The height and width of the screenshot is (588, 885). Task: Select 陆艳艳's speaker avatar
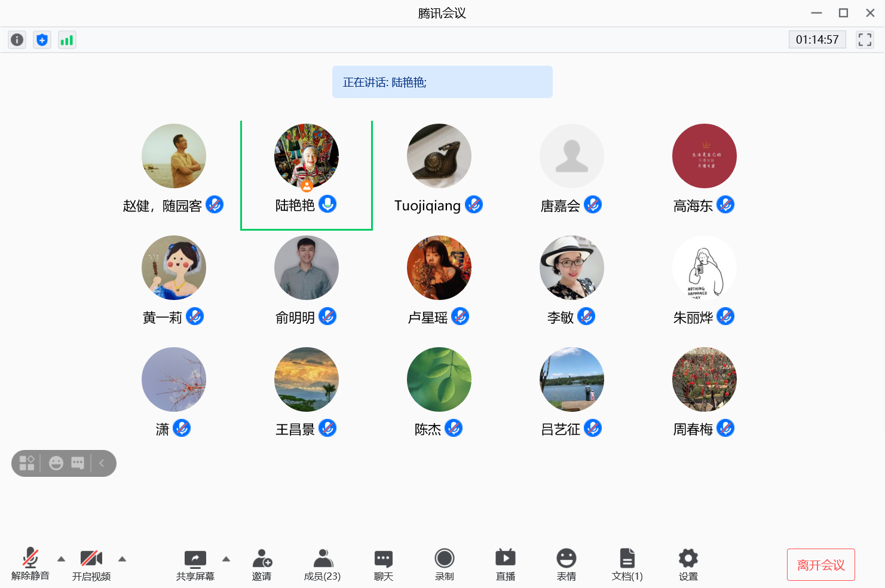[x=307, y=157]
